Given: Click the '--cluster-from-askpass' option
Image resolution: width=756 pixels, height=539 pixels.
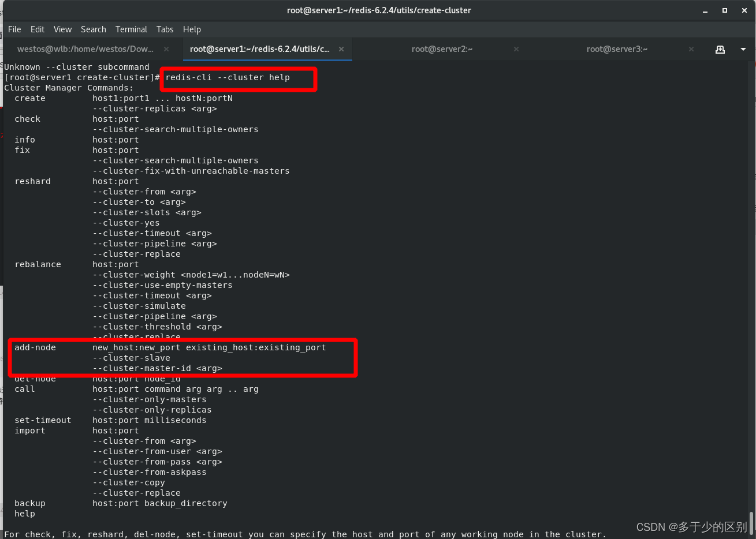Looking at the screenshot, I should (x=150, y=472).
